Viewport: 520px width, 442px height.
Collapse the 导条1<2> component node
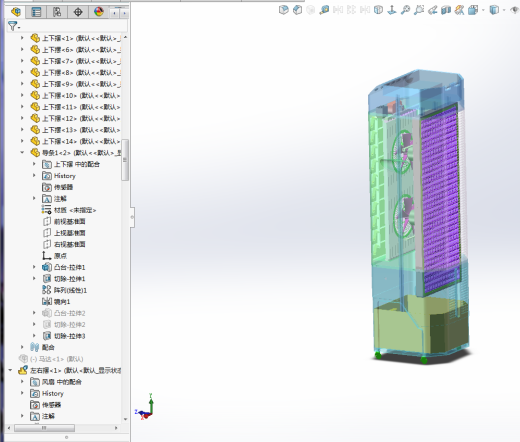click(22, 153)
